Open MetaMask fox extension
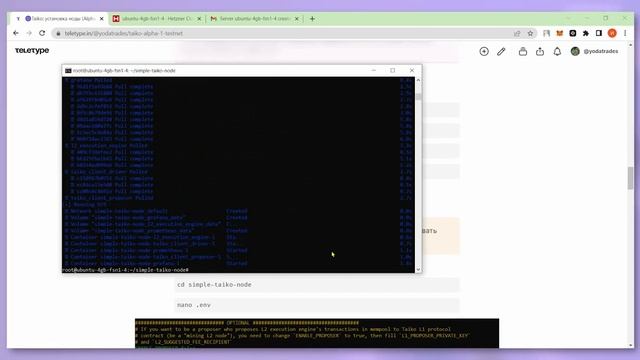Viewport: 640px width, 360px height. click(560, 33)
